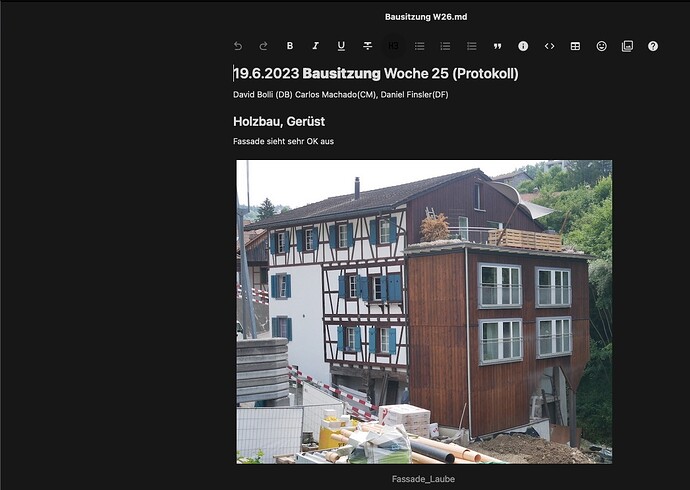Place cursor in Holzbau, Gerüst heading
The image size is (690, 490).
pos(279,121)
